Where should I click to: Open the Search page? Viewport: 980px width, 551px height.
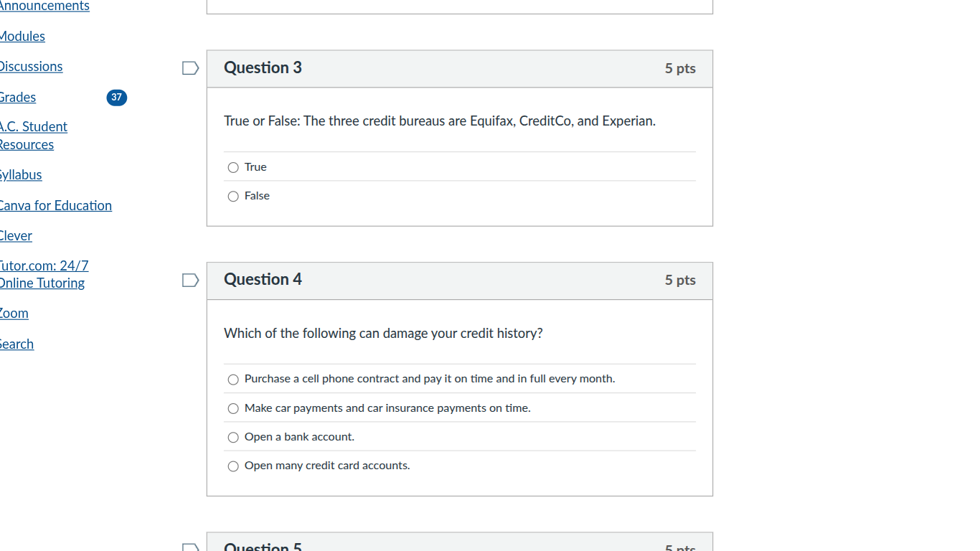17,344
